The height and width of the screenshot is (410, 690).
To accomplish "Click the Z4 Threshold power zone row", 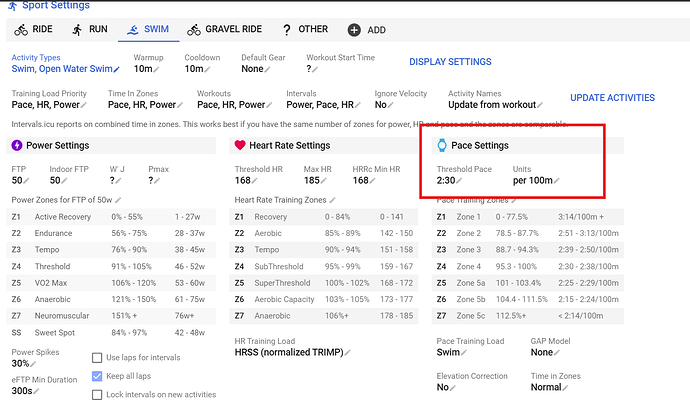I will (x=111, y=267).
